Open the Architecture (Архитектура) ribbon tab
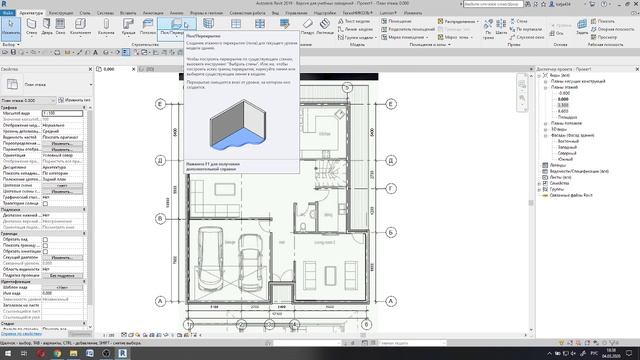Image resolution: width=640 pixels, height=360 pixels. (x=31, y=13)
